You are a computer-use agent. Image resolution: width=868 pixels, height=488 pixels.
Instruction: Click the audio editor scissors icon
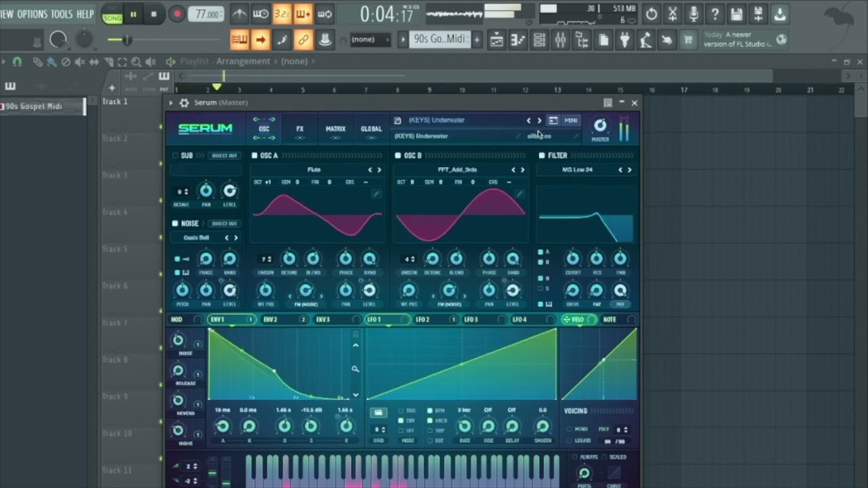click(672, 14)
